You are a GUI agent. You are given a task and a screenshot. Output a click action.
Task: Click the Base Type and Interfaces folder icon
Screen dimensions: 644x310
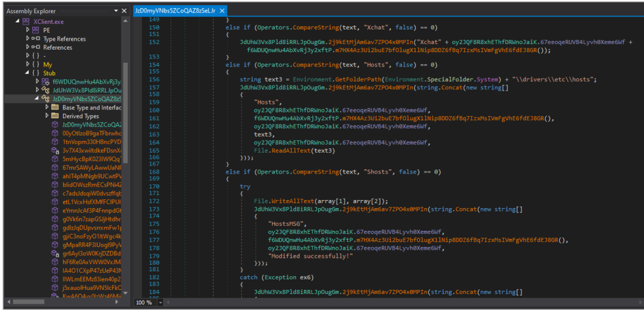54,108
